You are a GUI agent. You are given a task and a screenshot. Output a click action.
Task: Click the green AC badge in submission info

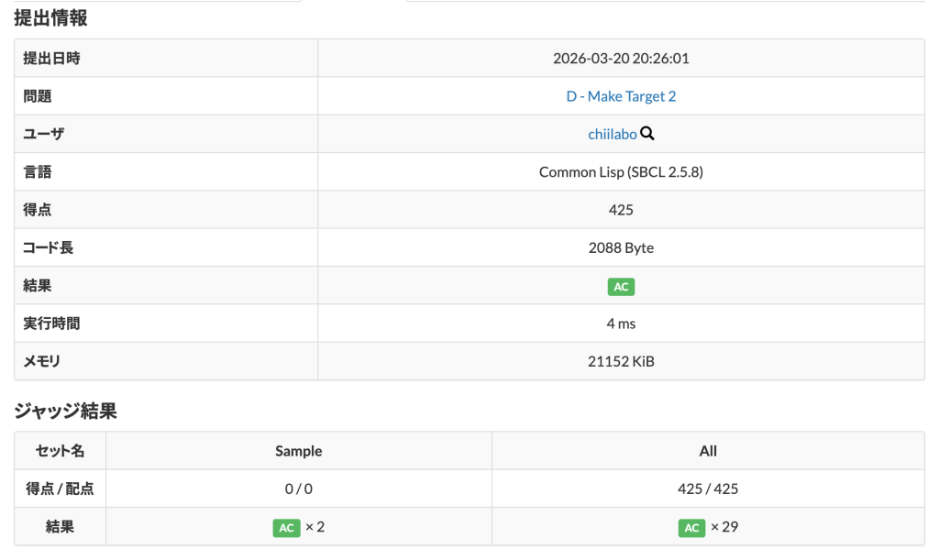click(621, 287)
